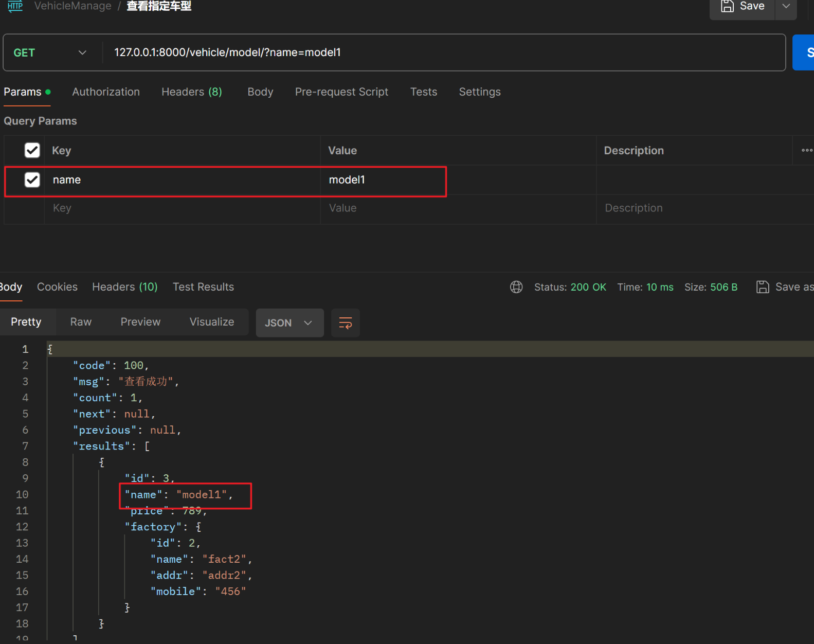This screenshot has height=644, width=814.
Task: Click the blue Send button
Action: (804, 52)
